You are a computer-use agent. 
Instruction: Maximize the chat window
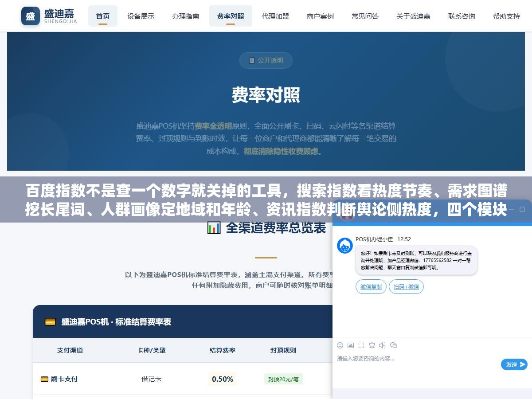coord(522,209)
